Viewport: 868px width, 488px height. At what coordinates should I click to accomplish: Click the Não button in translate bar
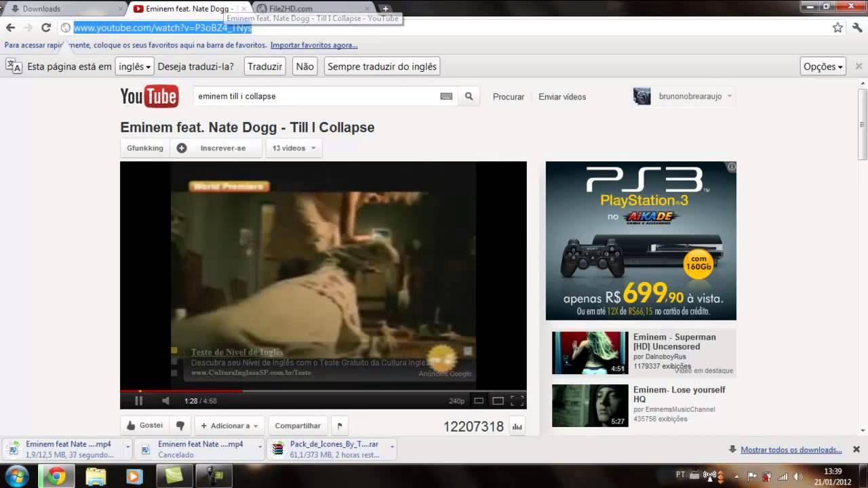pos(305,66)
